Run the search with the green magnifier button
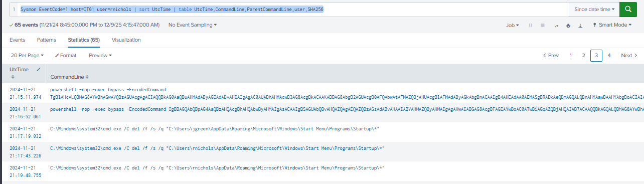This screenshot has width=644, height=184. tap(627, 10)
